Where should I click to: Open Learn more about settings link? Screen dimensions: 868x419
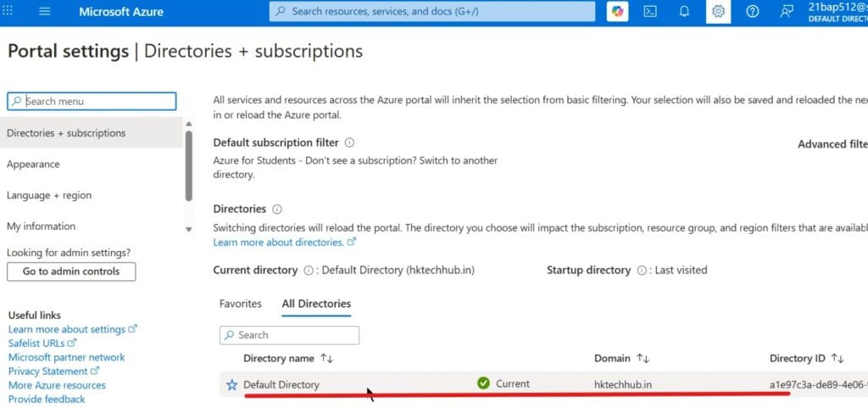click(x=72, y=329)
